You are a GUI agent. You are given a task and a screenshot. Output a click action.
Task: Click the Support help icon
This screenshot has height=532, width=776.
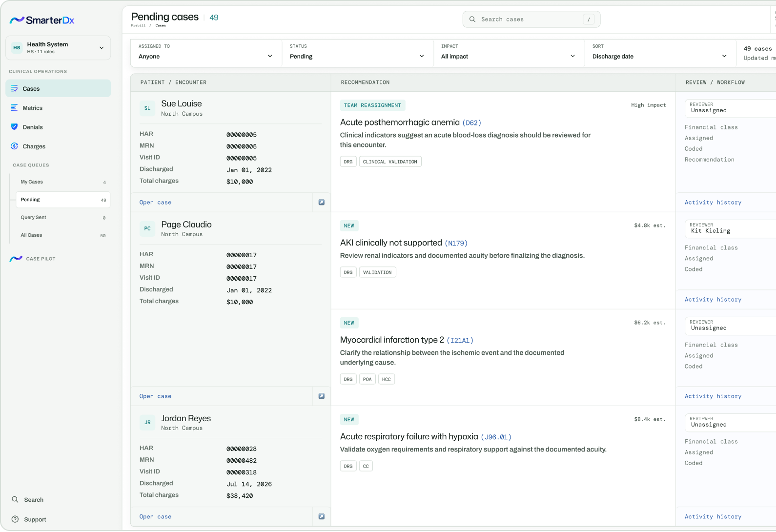(15, 519)
